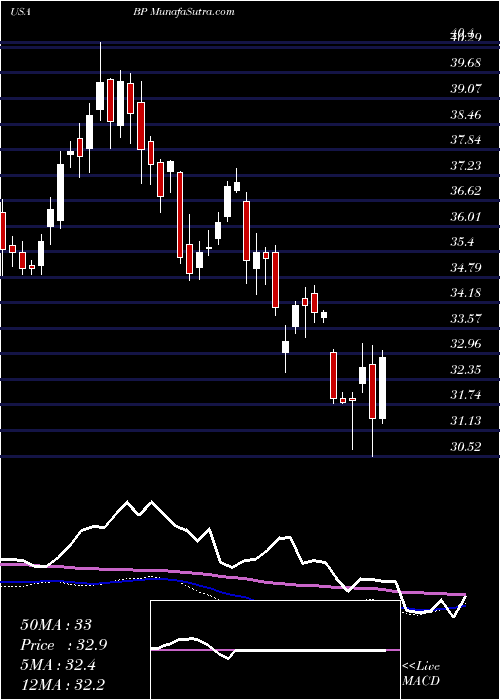Click the '<<Live MACD' label
500x700 pixels.
coord(421,674)
